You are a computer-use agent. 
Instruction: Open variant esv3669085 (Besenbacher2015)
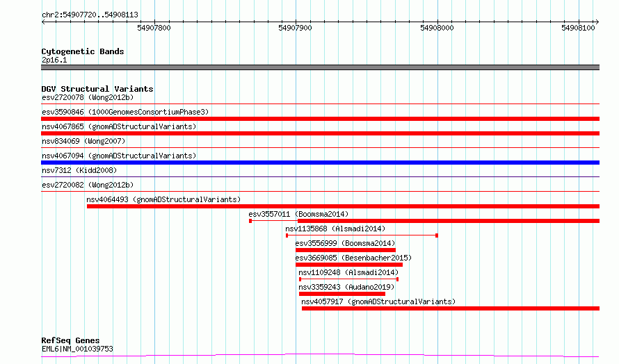(353, 258)
